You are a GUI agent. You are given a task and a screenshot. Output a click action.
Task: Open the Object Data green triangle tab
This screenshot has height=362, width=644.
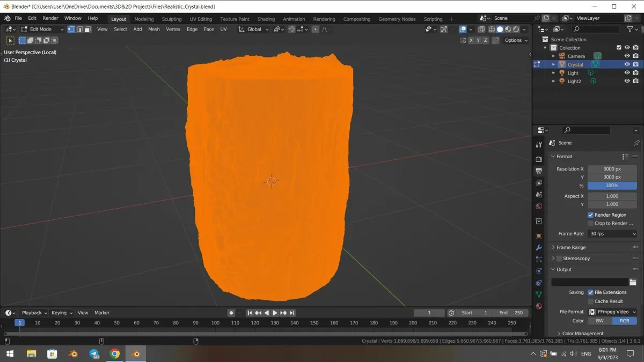(x=539, y=294)
